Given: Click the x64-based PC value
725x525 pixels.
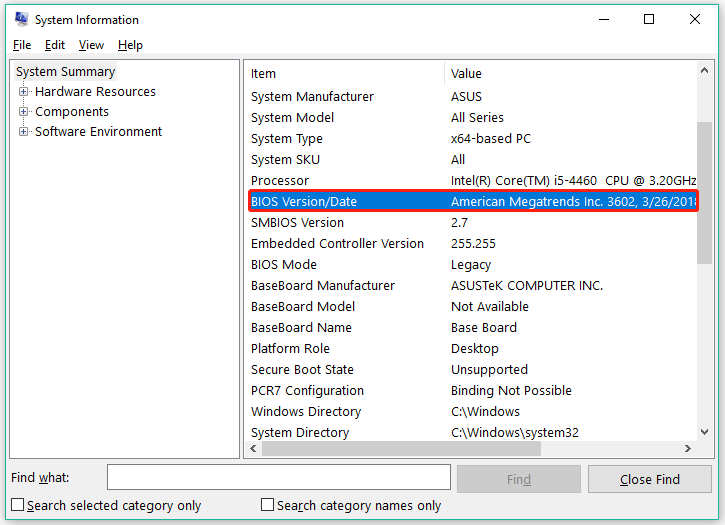Looking at the screenshot, I should [491, 138].
